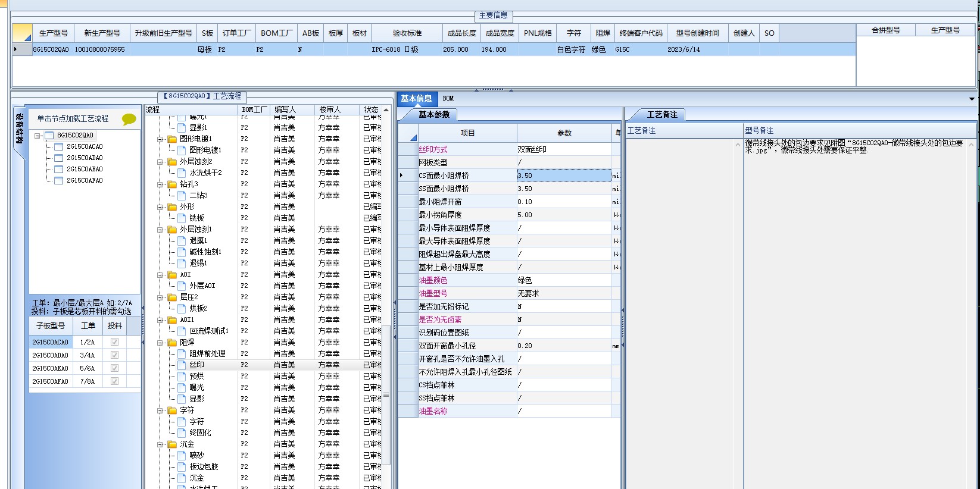Click the 外层蚀刻2 folder icon
Viewport: 980px width, 489px height.
pos(173,162)
